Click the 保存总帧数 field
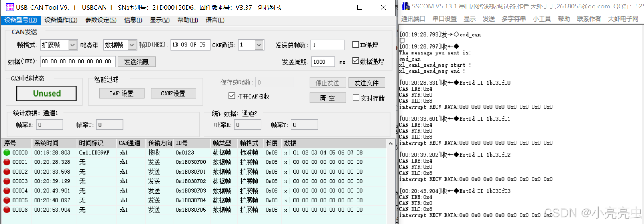Viewport: 644px width, 224px height. pos(275,82)
